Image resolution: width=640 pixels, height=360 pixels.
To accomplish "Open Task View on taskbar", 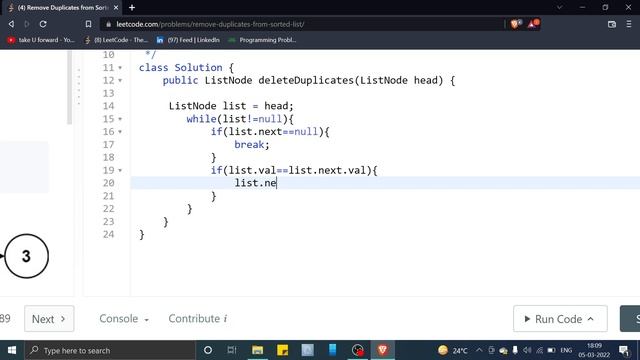I will [232, 350].
